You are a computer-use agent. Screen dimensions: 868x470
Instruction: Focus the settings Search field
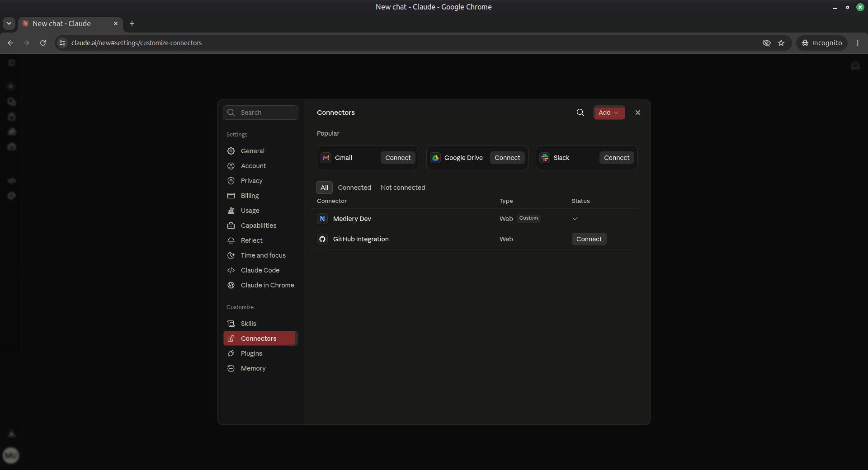pos(260,113)
